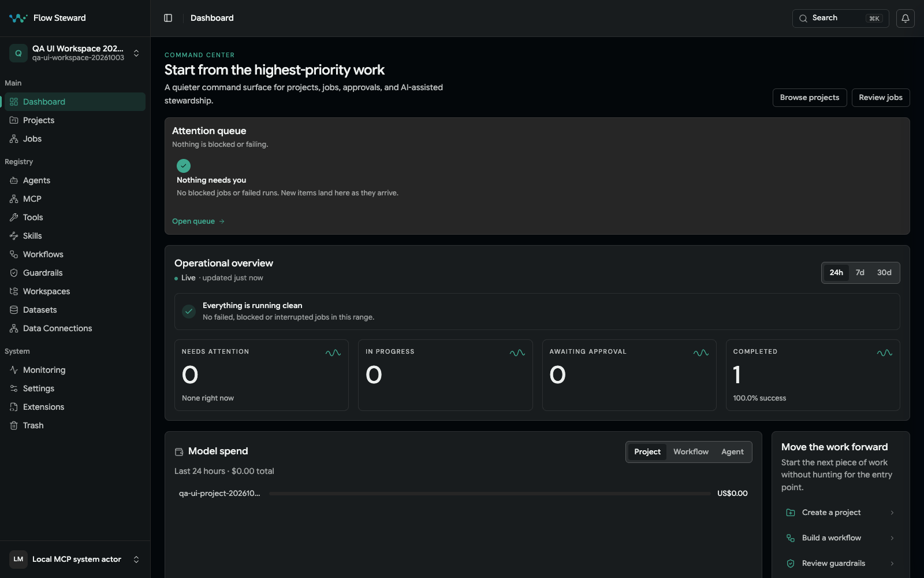The height and width of the screenshot is (578, 924).
Task: Click the Review guardrails shield icon
Action: (791, 564)
